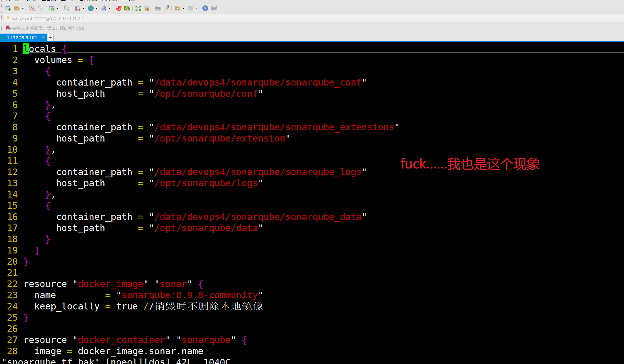The width and height of the screenshot is (624, 364).
Task: Click the Font icon
Action: click(104, 8)
